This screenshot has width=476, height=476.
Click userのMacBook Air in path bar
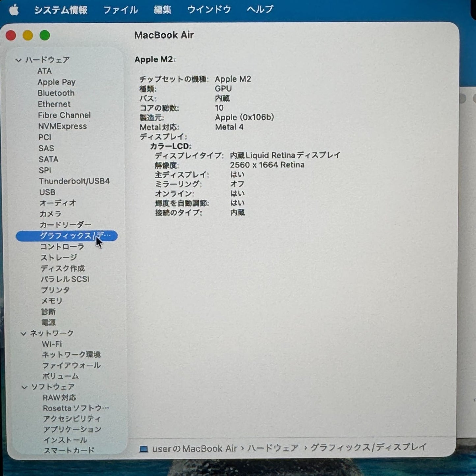coord(195,449)
